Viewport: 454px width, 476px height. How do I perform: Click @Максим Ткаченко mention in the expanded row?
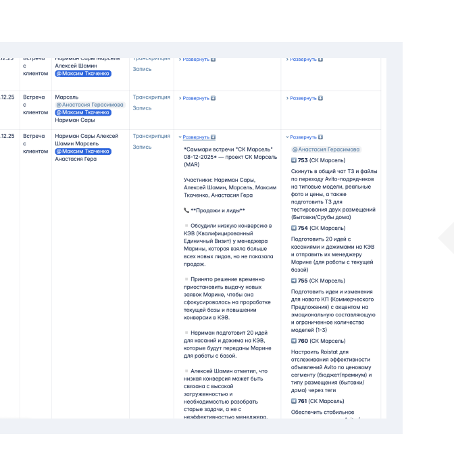[x=83, y=151]
